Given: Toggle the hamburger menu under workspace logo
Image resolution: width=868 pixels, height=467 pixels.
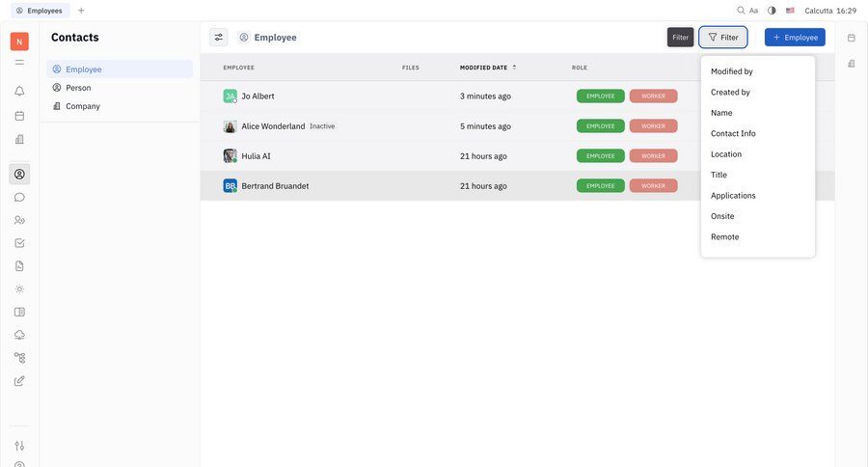Looking at the screenshot, I should coord(19,62).
